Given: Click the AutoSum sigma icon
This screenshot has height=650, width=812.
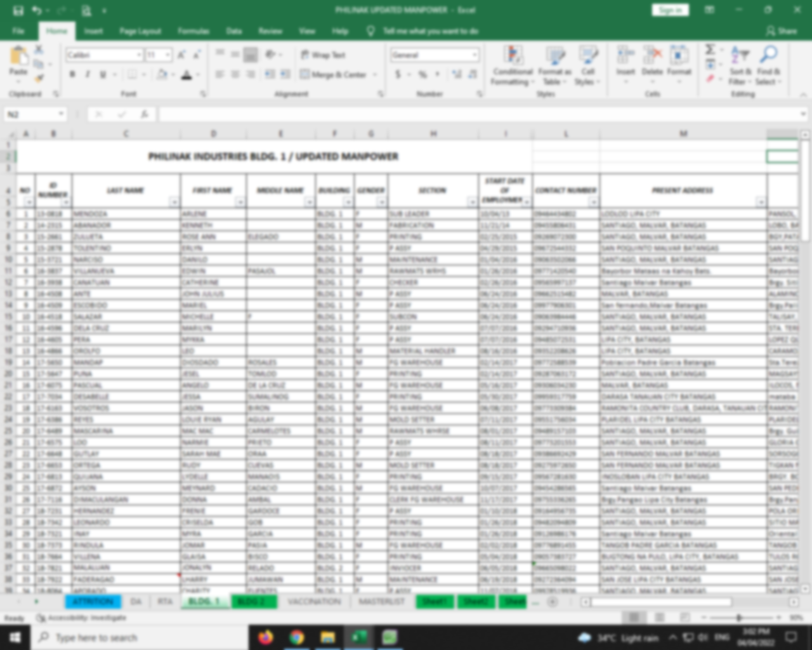Looking at the screenshot, I should click(x=710, y=50).
